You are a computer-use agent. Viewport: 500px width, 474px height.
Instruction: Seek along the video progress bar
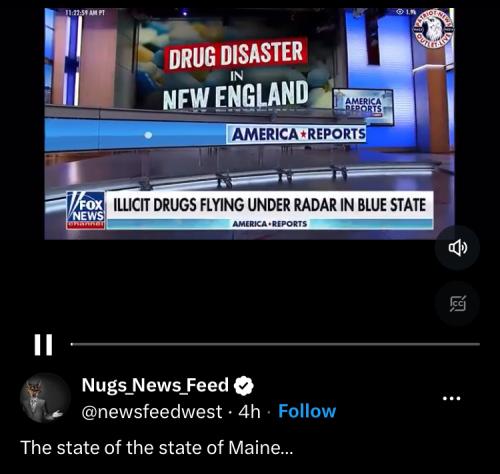pos(275,344)
